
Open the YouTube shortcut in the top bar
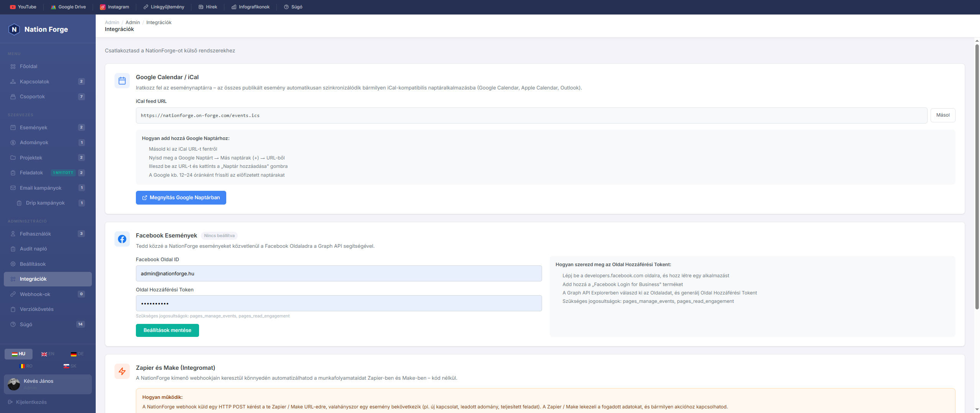tap(23, 7)
